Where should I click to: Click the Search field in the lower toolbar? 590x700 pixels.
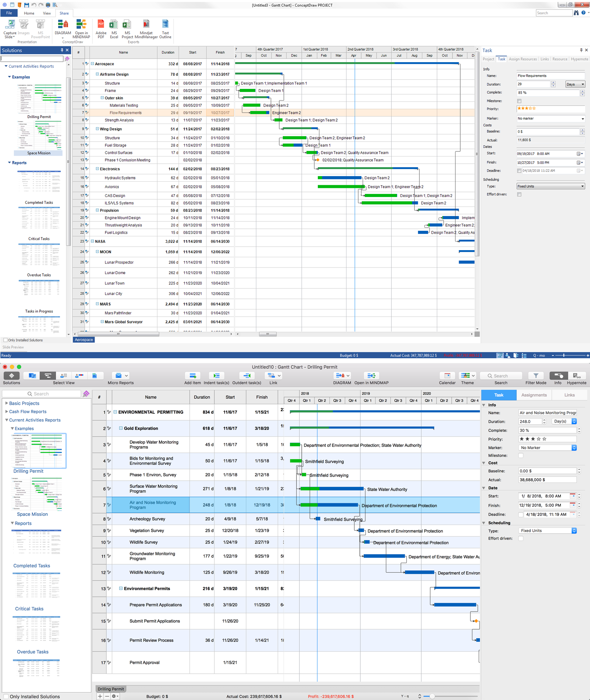[x=501, y=376]
